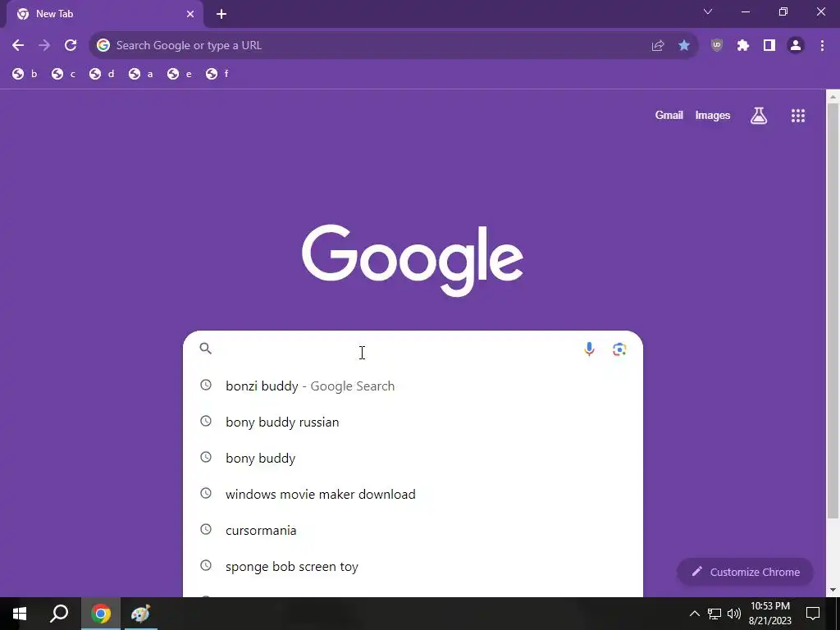Reload the current page
This screenshot has width=840, height=630.
point(71,46)
